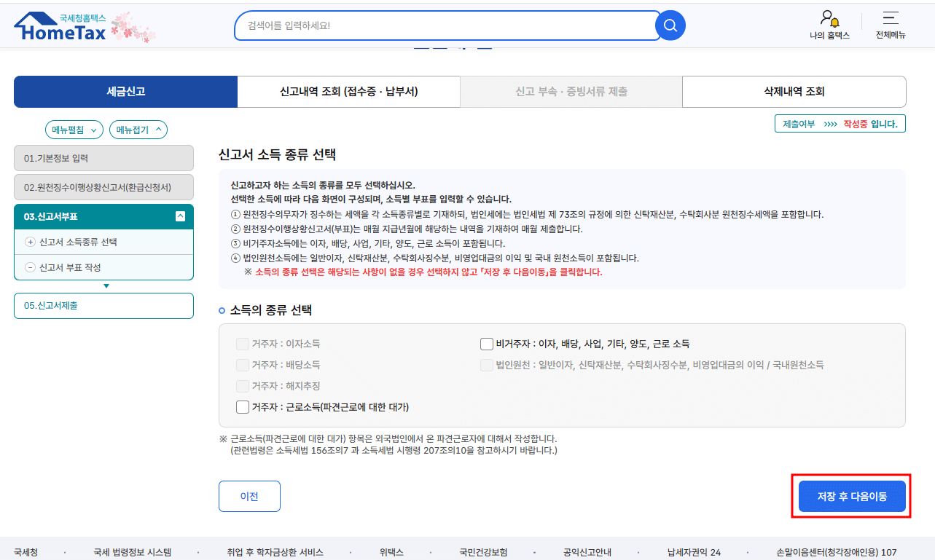Click the 저장 후 다음이동 button
Image resolution: width=935 pixels, height=560 pixels.
click(x=850, y=496)
